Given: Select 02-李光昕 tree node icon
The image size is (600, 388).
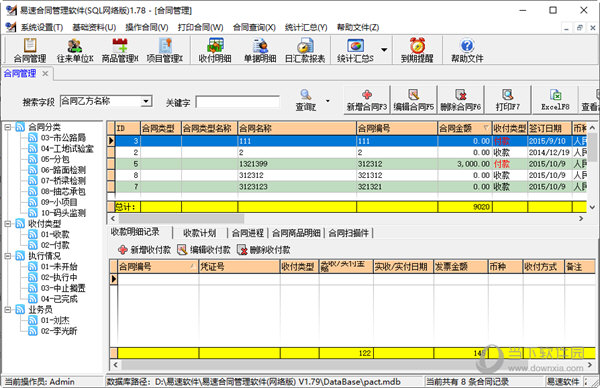Looking at the screenshot, I should (x=33, y=331).
